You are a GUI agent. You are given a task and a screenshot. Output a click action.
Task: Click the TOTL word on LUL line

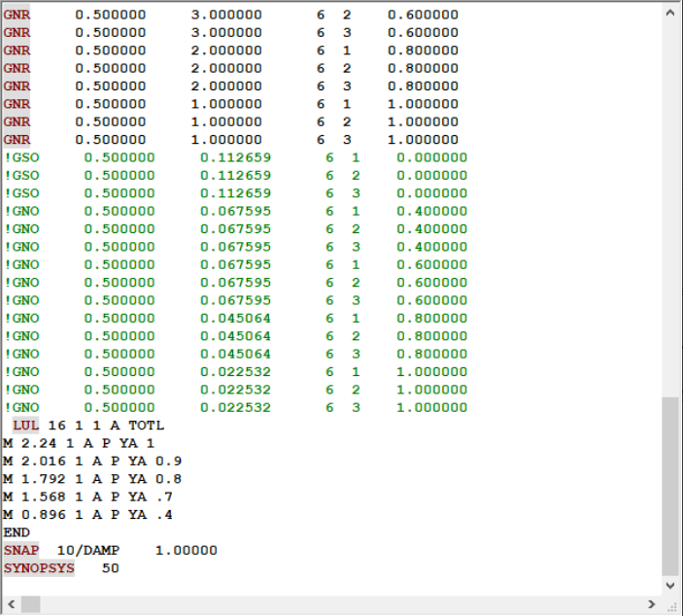coord(147,426)
